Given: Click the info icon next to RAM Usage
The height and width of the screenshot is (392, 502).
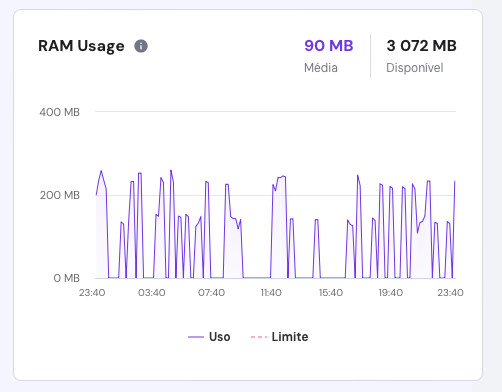Looking at the screenshot, I should (141, 46).
